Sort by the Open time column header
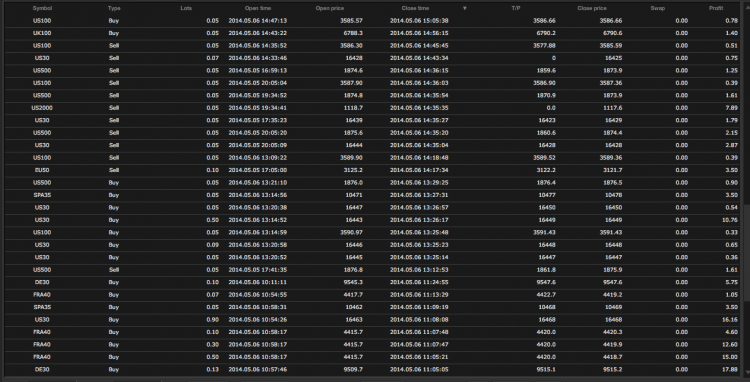Viewport: 750px width, 382px height. (258, 8)
